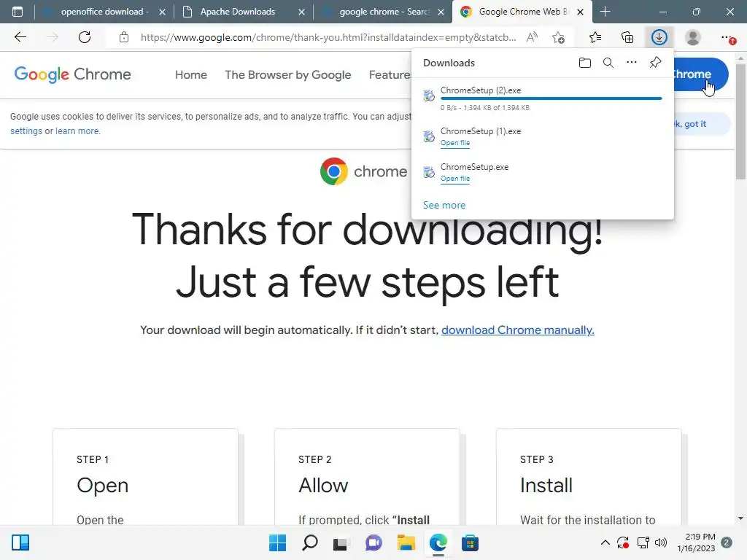Open Microsoft Store from taskbar

click(470, 542)
